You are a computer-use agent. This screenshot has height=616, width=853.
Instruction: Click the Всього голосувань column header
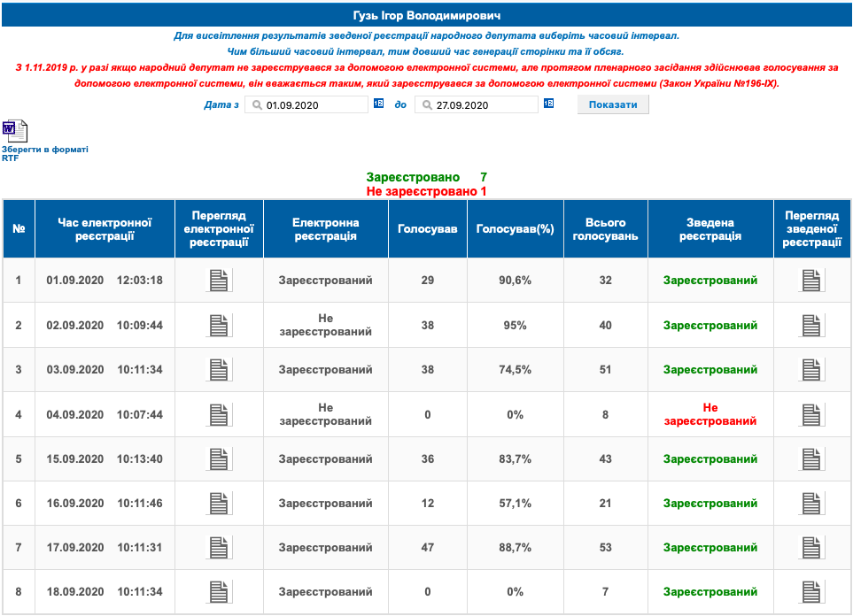point(605,229)
